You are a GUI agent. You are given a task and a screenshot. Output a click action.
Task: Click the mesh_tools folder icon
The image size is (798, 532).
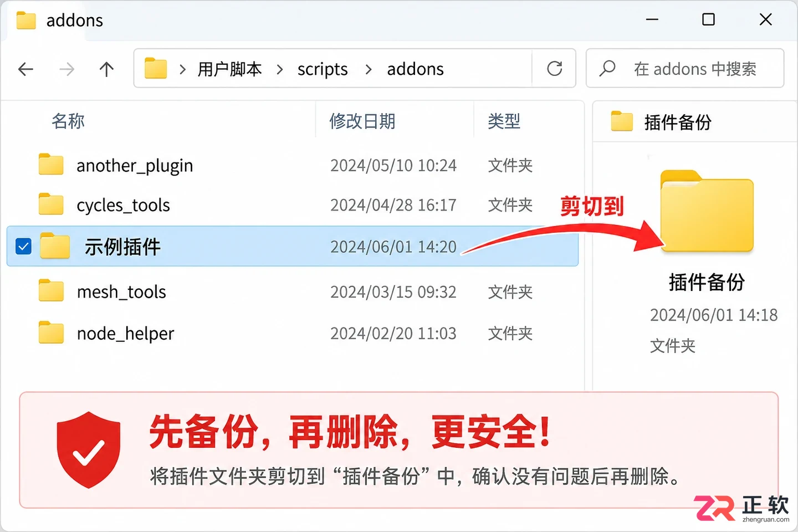51,290
